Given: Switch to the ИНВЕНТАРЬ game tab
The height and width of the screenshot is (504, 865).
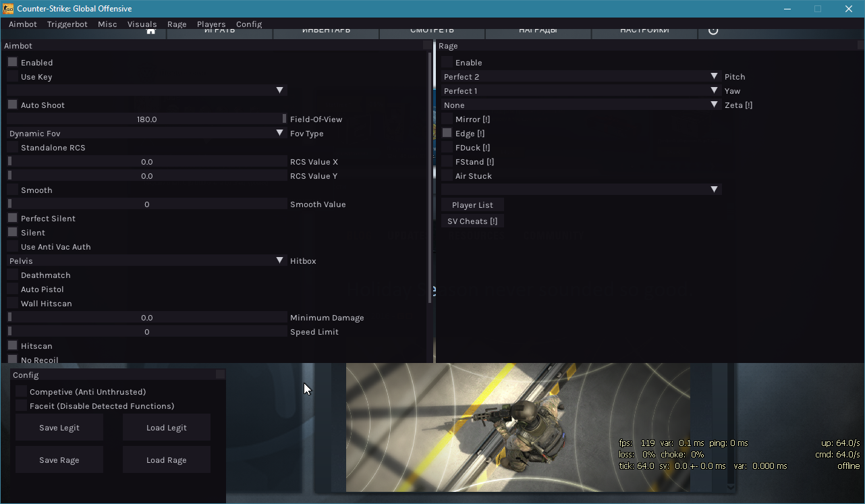Looking at the screenshot, I should point(326,32).
